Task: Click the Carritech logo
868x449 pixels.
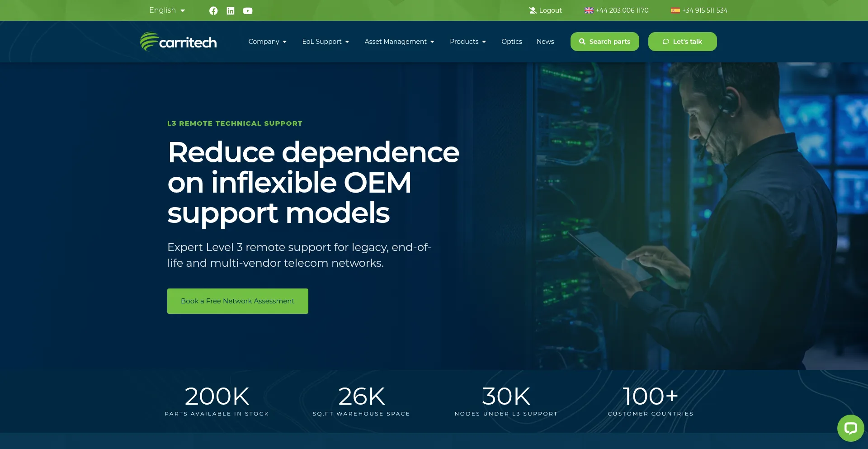Action: pos(179,42)
